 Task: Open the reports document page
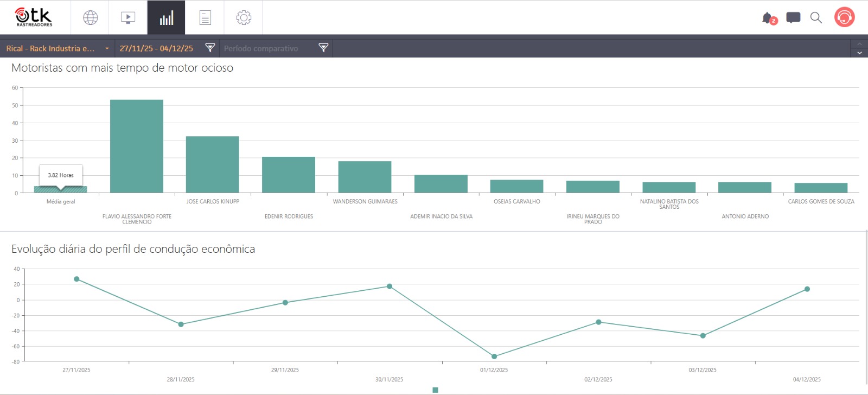point(205,18)
